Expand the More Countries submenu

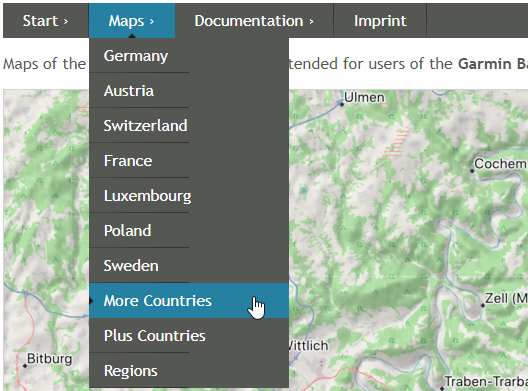tap(189, 301)
